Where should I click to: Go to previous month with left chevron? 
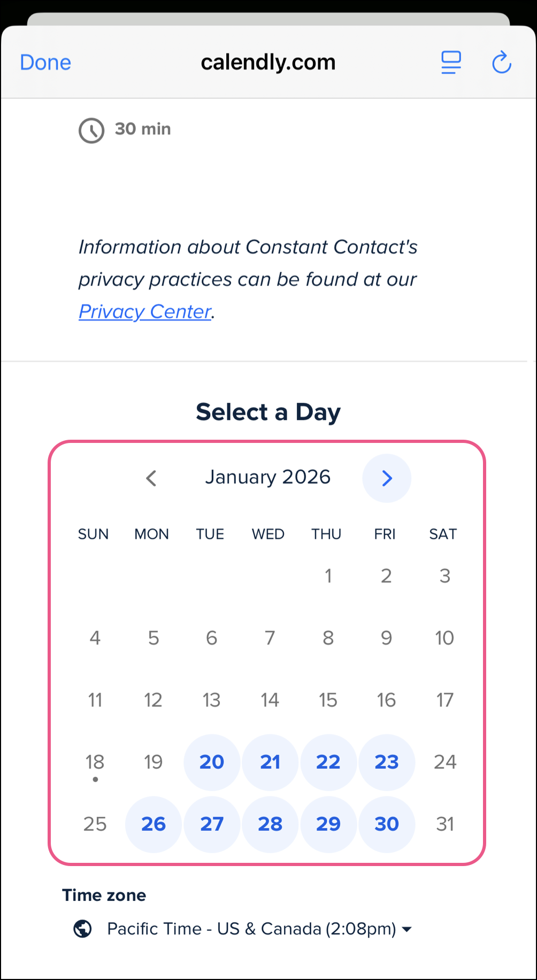[151, 478]
